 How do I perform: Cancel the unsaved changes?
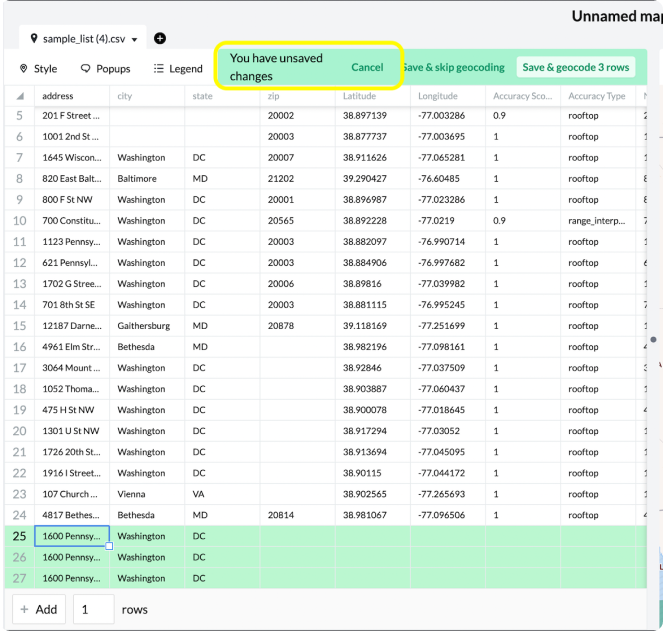click(x=367, y=67)
